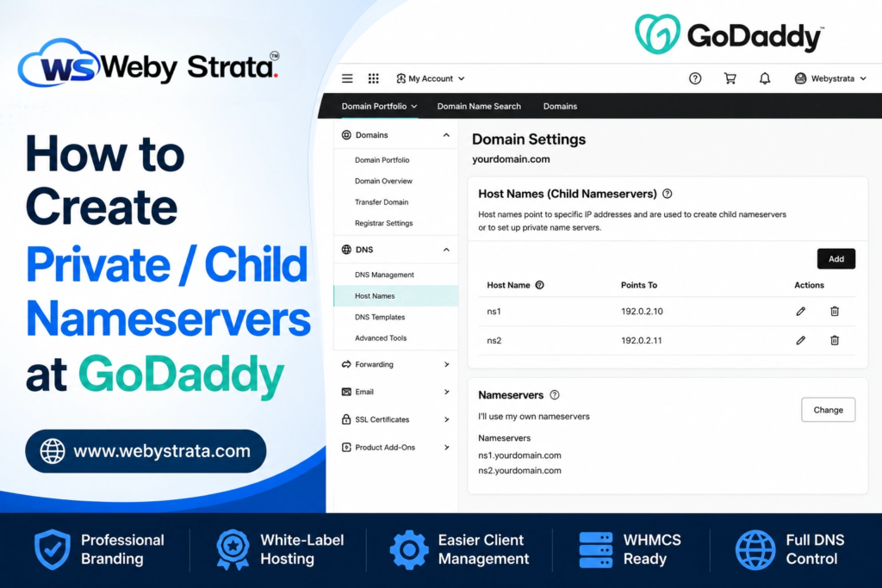This screenshot has height=588, width=882.
Task: Expand the Forwarding section chevron
Action: pyautogui.click(x=447, y=364)
